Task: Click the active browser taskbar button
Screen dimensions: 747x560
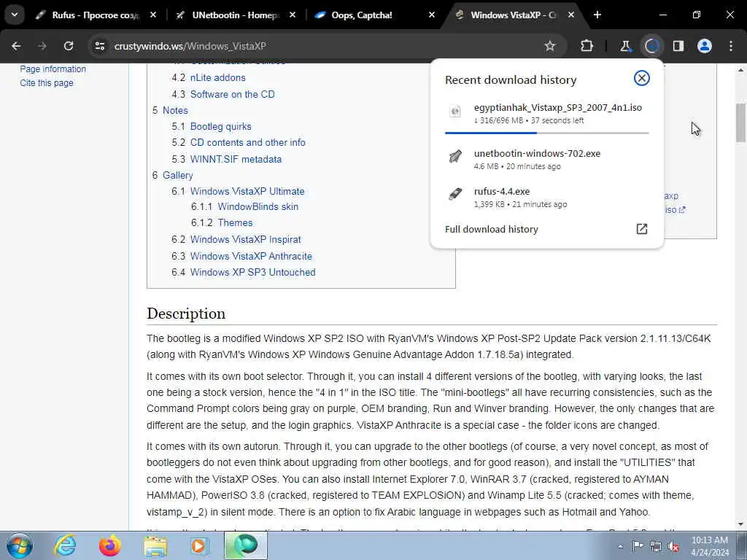Action: point(246,545)
